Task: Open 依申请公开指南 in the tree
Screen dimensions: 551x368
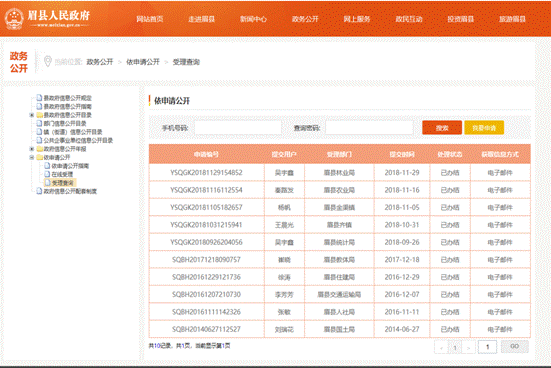Action: [x=70, y=166]
